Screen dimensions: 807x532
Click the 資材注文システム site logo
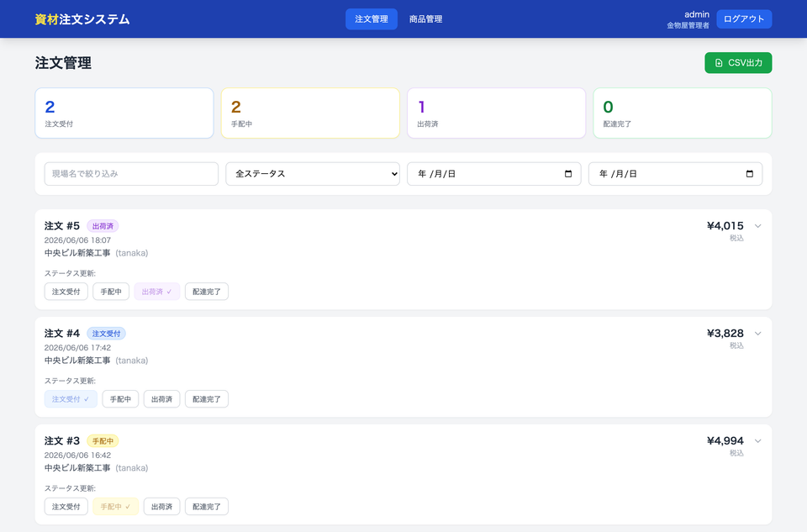point(82,19)
